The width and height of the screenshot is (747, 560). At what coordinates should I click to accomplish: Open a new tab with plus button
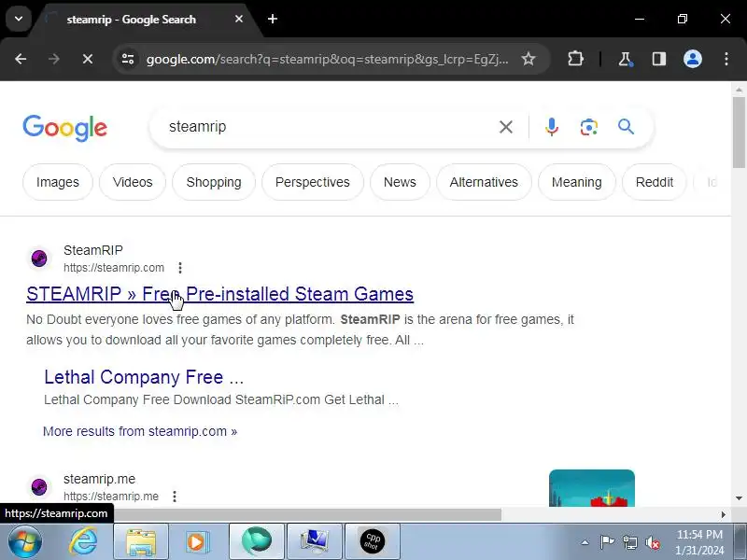click(273, 19)
